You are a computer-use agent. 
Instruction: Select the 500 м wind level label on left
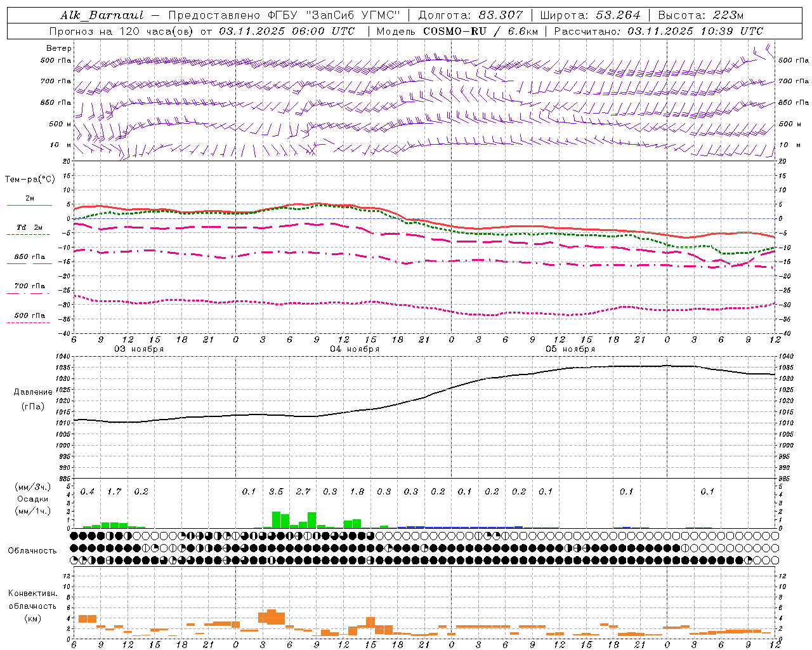(x=60, y=124)
